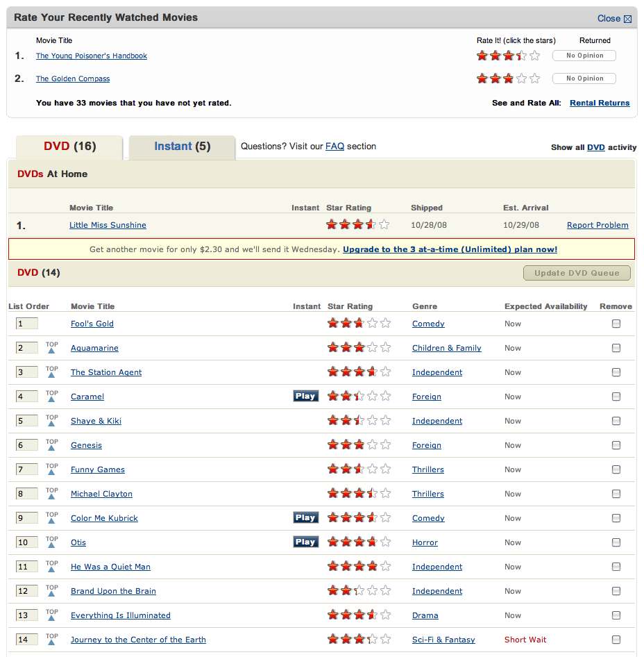This screenshot has height=657, width=644.
Task: Rate The Golden Compass using its stars
Action: click(507, 78)
